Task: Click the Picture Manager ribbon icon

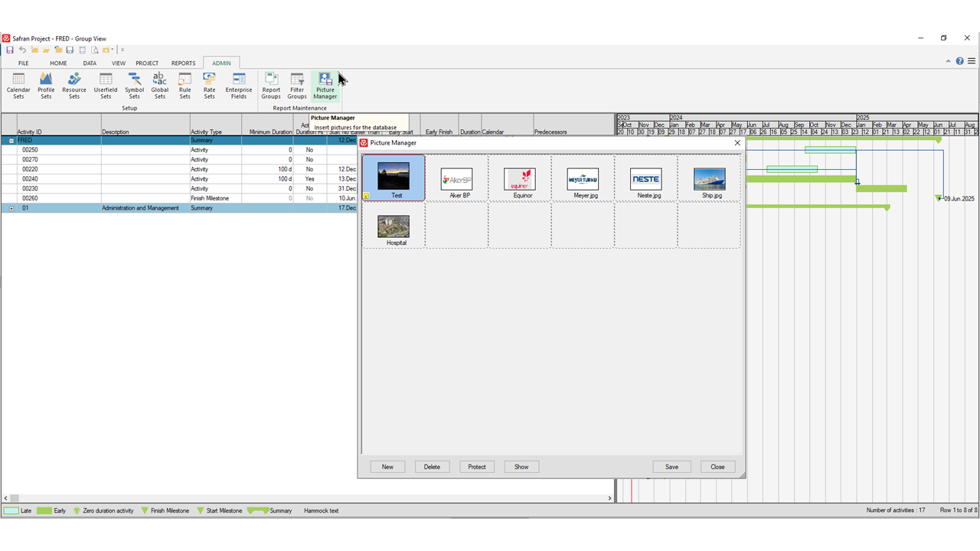Action: pos(325,86)
